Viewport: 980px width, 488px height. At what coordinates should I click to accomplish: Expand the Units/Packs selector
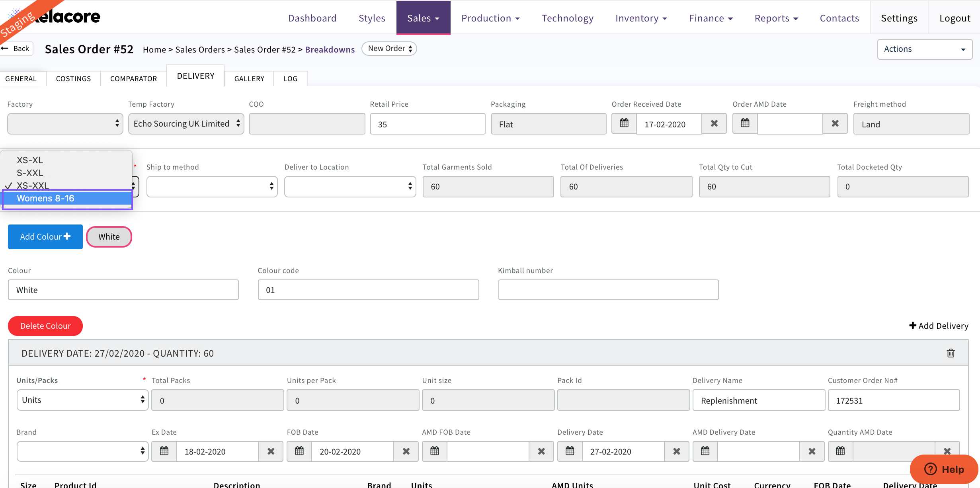pos(82,400)
